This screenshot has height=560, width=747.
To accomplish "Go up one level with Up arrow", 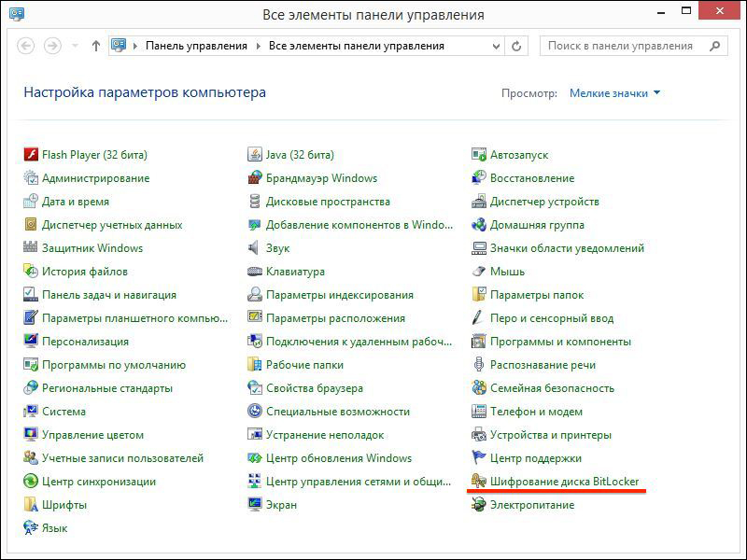I will click(x=96, y=46).
